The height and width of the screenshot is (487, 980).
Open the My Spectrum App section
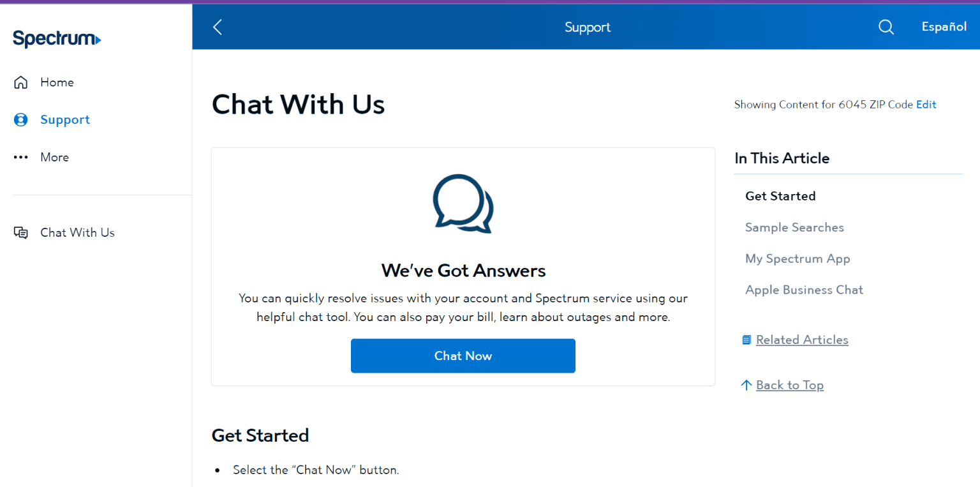pyautogui.click(x=798, y=258)
